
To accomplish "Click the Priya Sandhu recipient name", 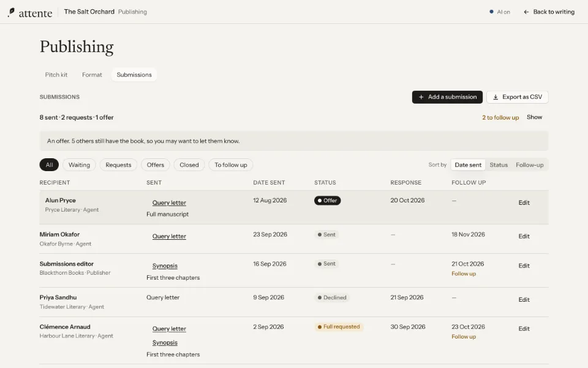I will (58, 297).
